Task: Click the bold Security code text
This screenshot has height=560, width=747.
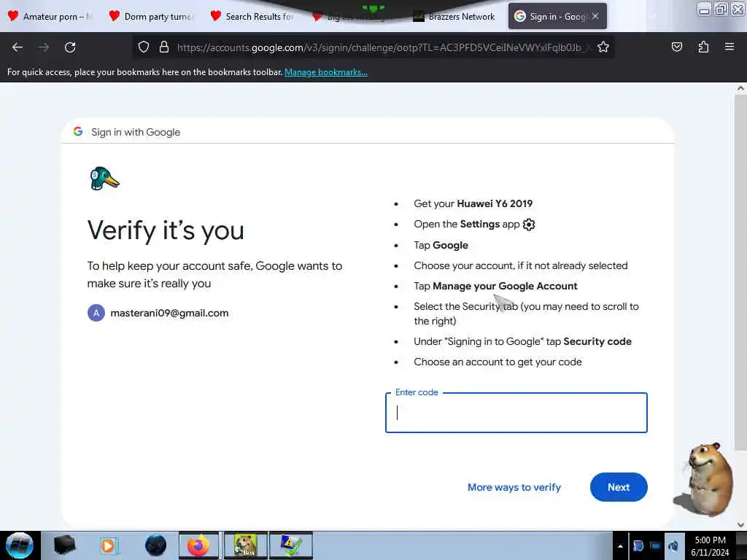Action: click(x=597, y=341)
